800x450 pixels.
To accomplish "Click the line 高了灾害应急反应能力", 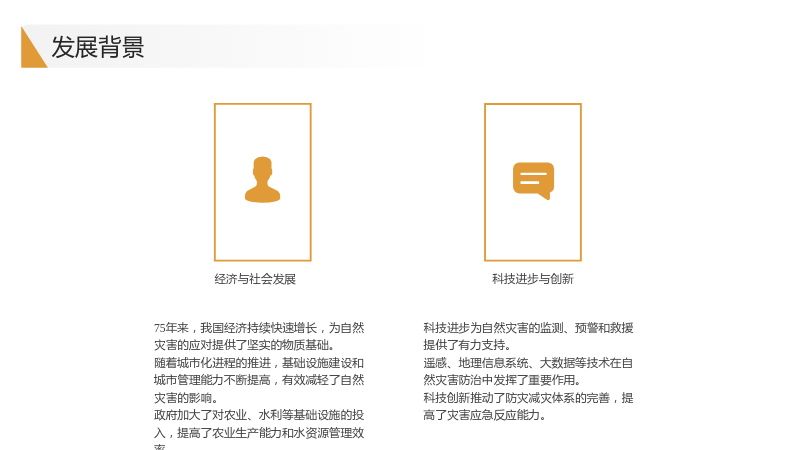I will [x=485, y=415].
